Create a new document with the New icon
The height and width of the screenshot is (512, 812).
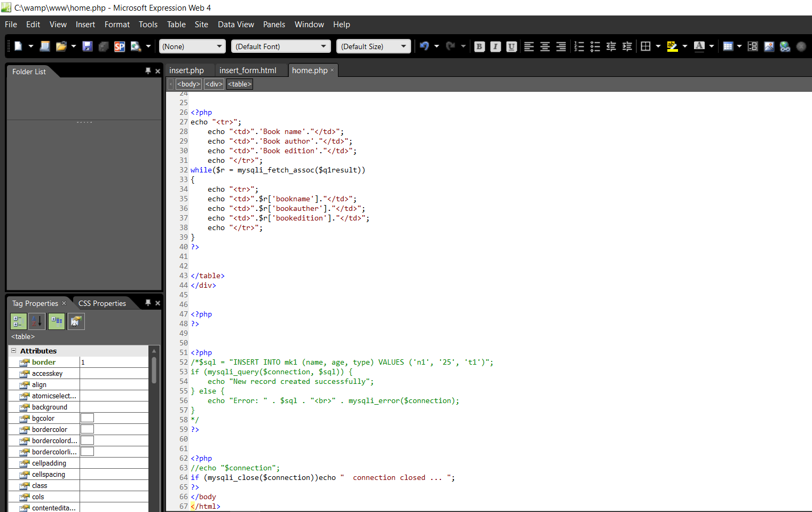pos(18,46)
